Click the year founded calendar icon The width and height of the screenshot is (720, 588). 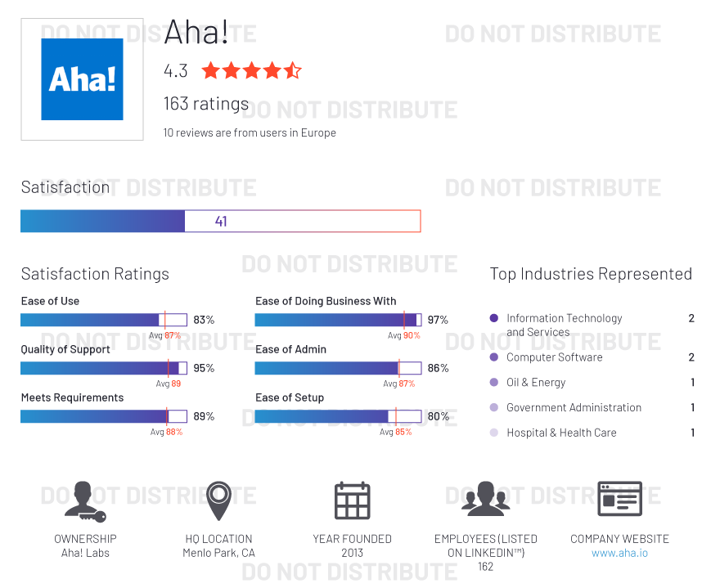point(352,500)
